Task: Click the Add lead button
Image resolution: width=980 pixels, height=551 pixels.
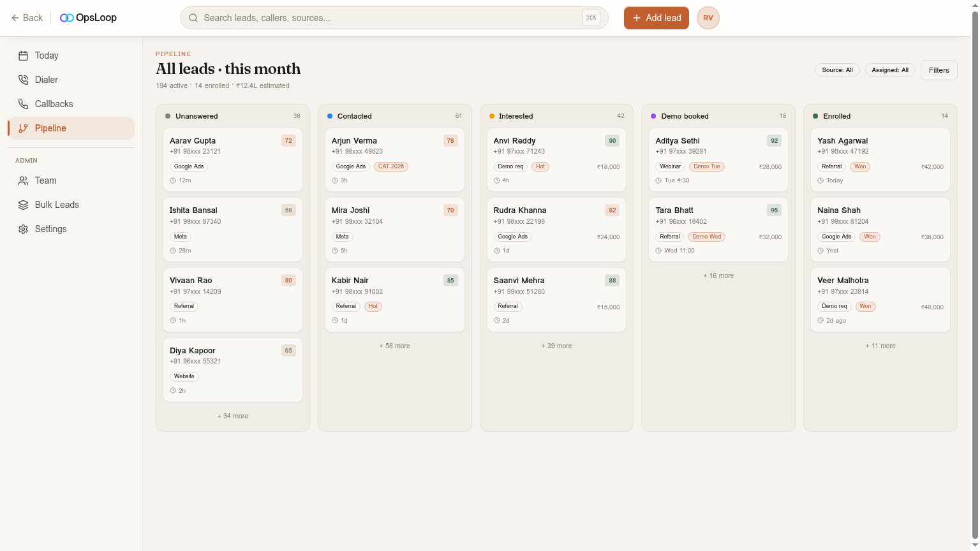Action: pos(657,18)
